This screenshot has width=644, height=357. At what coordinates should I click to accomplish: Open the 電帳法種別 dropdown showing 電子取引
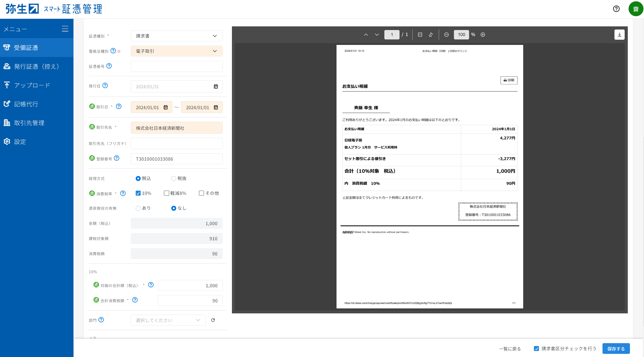tap(177, 51)
